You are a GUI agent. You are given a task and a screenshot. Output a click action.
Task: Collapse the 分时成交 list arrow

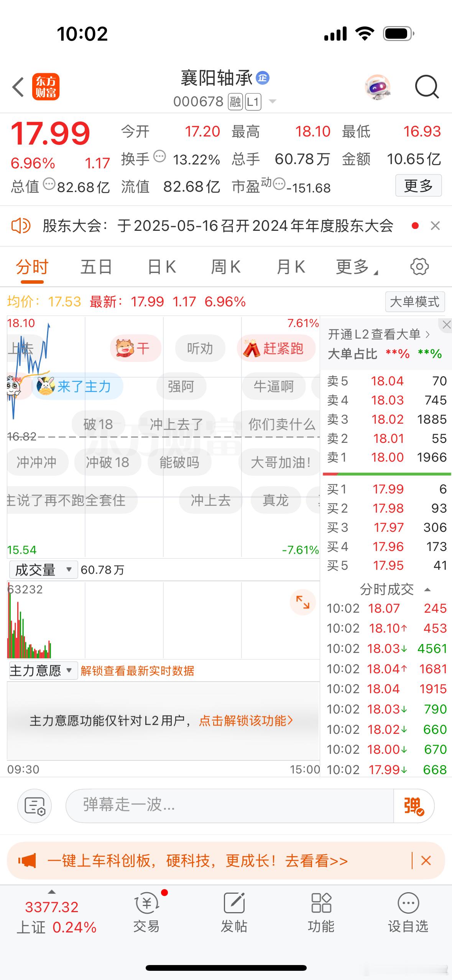pos(428,590)
